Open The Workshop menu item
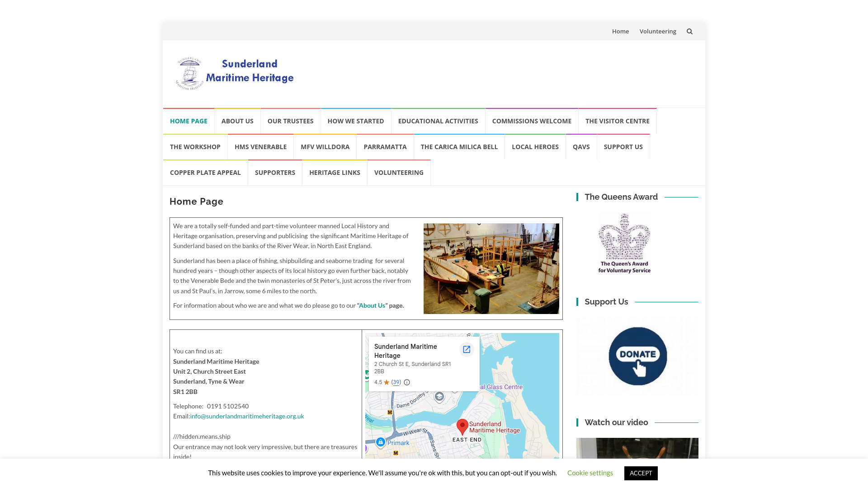Viewport: 868px width, 488px height. point(195,147)
